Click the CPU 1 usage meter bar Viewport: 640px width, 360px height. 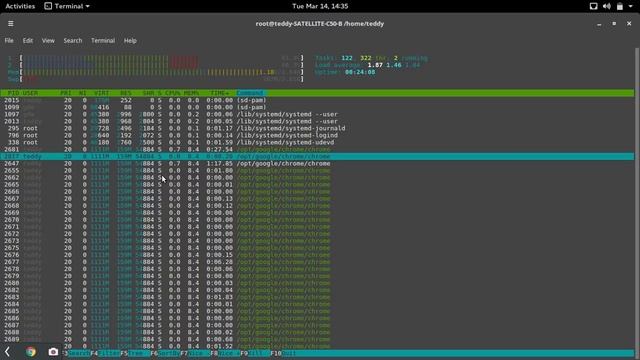click(162, 58)
